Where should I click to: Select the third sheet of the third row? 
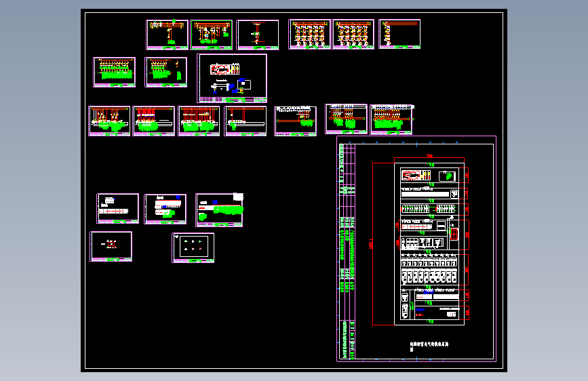(x=199, y=121)
